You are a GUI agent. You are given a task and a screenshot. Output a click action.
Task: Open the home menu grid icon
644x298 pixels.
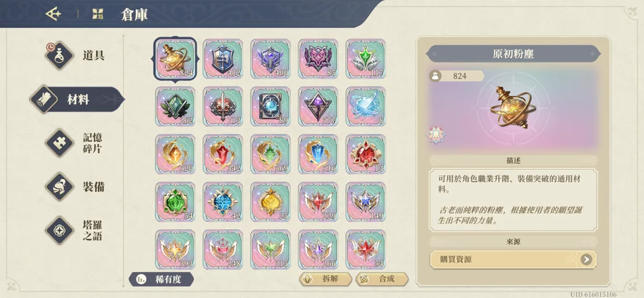coord(98,14)
